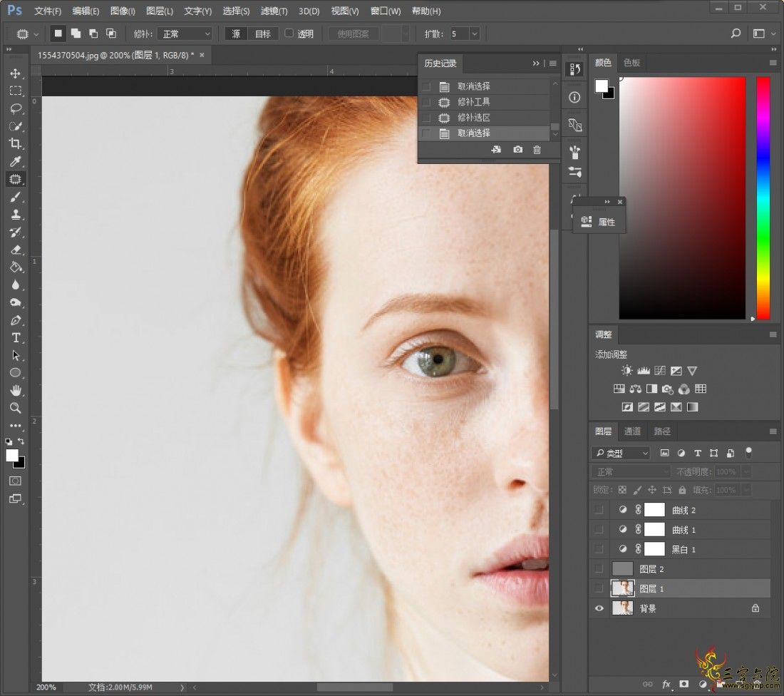Add a Brightness/Contrast adjustment
This screenshot has width=784, height=696.
coord(626,371)
